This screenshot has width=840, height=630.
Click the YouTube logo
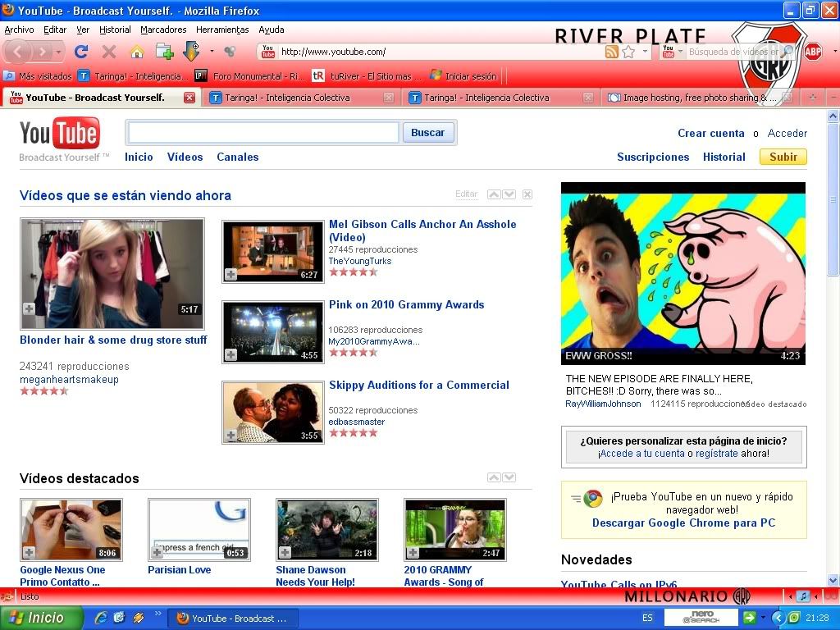click(x=60, y=134)
